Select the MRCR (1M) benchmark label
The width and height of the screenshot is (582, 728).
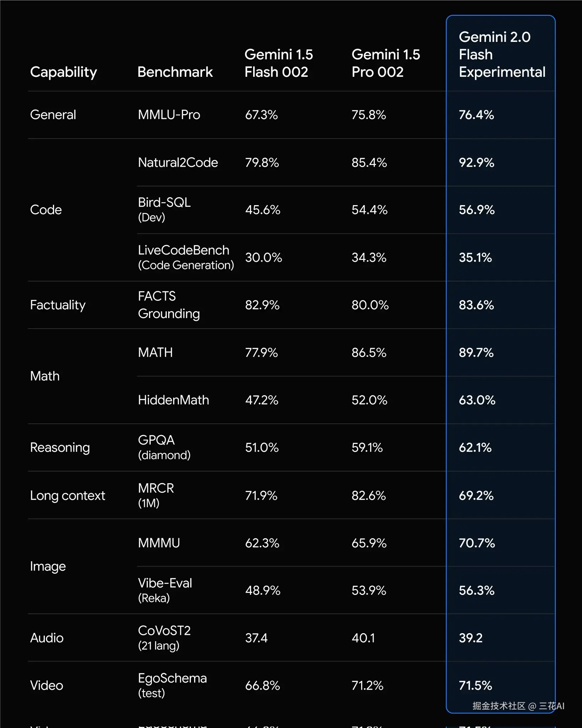(x=156, y=495)
